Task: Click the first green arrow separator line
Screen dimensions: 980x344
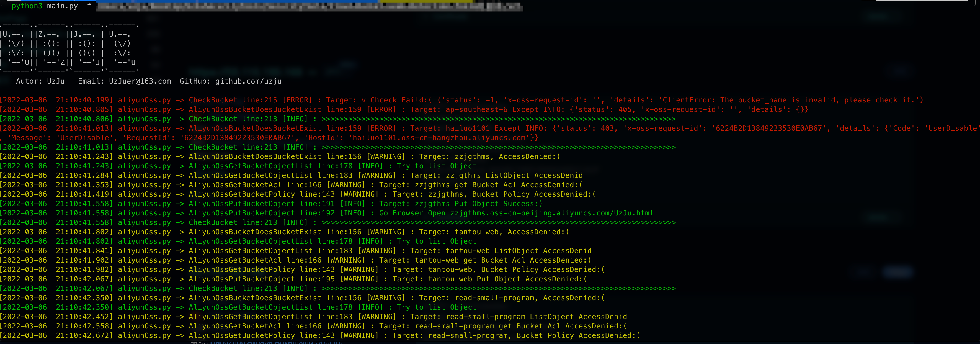Action: point(498,119)
